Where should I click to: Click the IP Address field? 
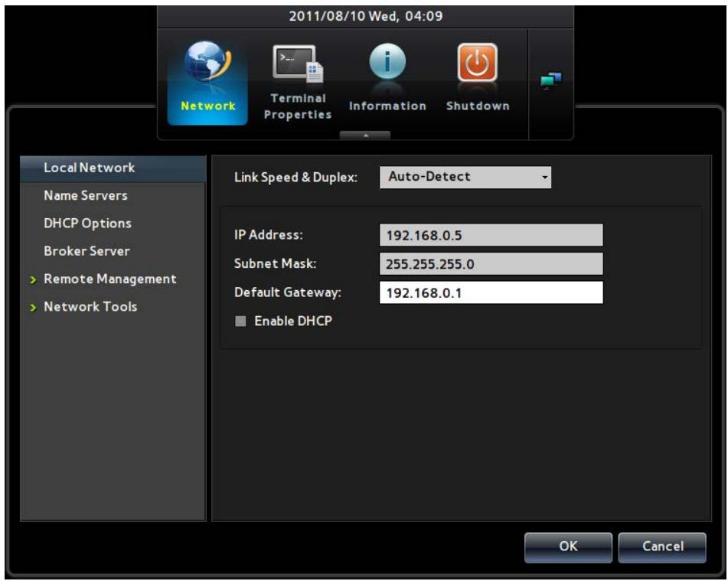tap(491, 235)
